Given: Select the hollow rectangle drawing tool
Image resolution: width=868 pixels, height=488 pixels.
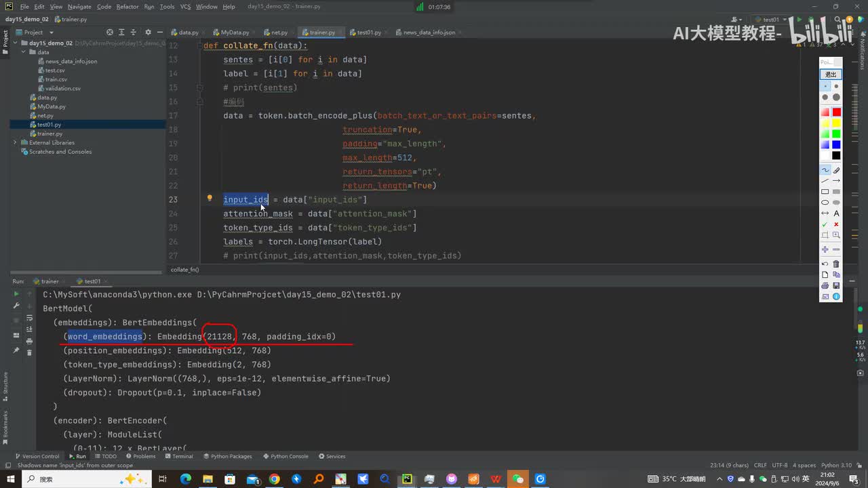Looking at the screenshot, I should click(x=825, y=192).
